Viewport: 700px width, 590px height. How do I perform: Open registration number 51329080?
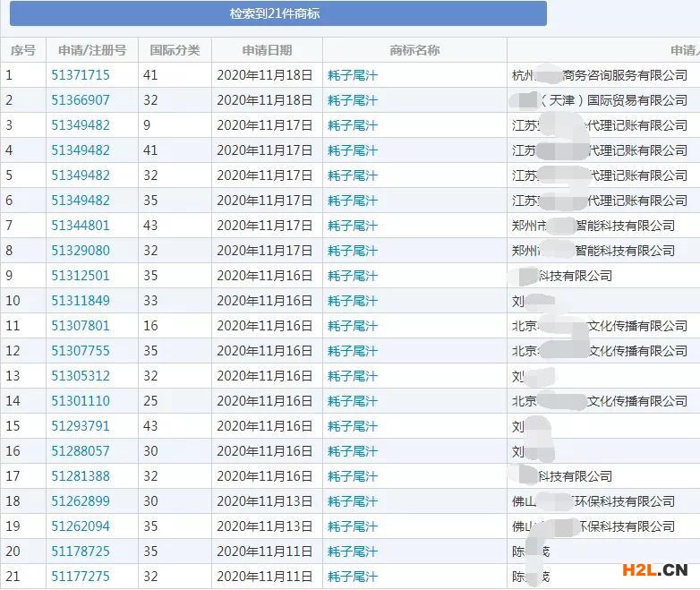point(81,250)
